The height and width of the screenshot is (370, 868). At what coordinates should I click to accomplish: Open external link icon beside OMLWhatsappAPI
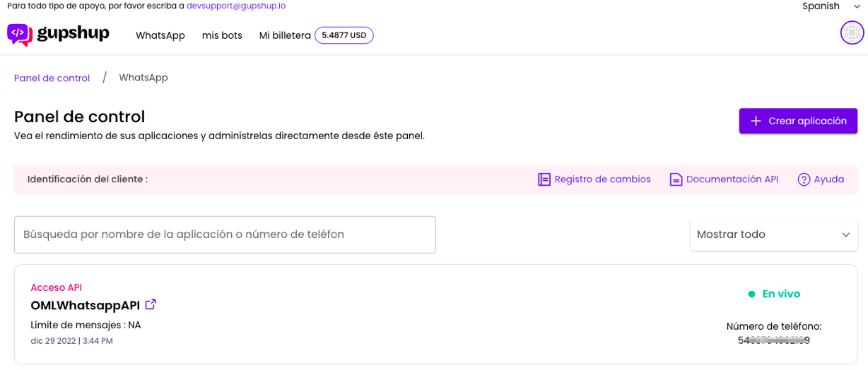[151, 304]
